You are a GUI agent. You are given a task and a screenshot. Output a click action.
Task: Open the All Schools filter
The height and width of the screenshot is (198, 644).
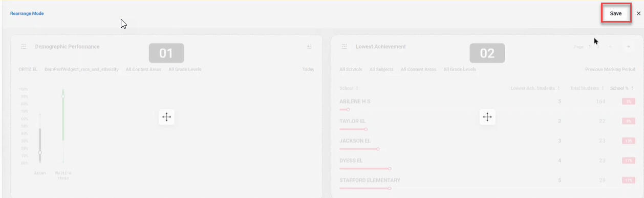351,69
